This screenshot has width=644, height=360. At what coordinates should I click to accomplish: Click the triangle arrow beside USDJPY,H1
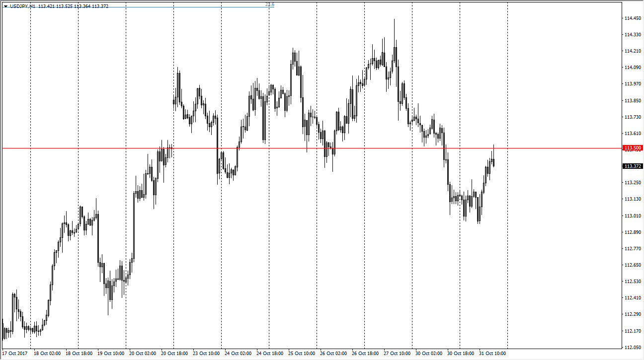coord(5,6)
